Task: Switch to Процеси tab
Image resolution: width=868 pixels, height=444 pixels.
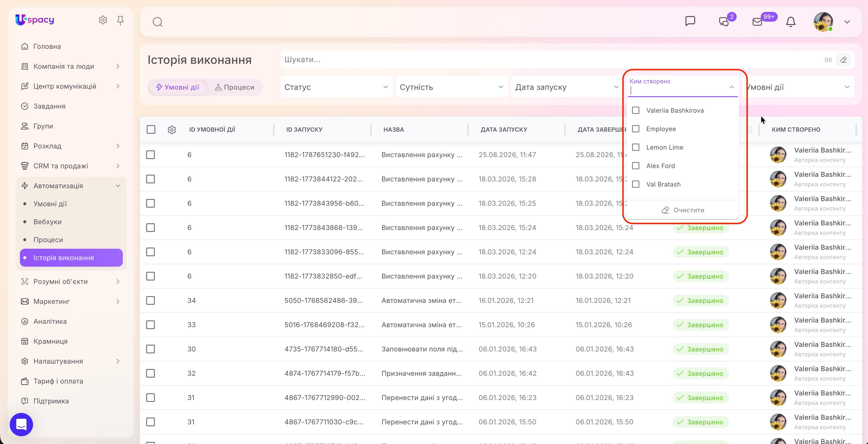Action: tap(234, 87)
